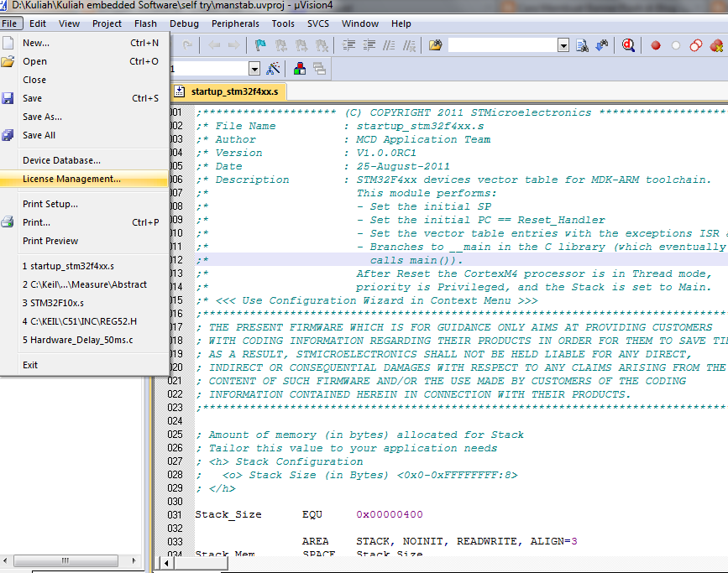
Task: Comment selection toolbar icon
Action: pyautogui.click(x=389, y=45)
